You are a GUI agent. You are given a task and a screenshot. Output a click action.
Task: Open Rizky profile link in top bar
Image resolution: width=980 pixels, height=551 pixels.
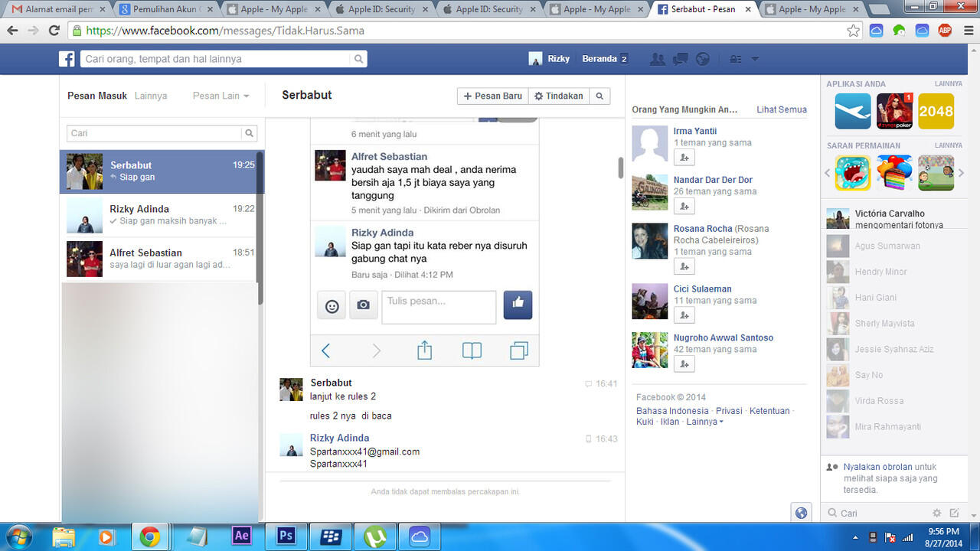tap(549, 59)
